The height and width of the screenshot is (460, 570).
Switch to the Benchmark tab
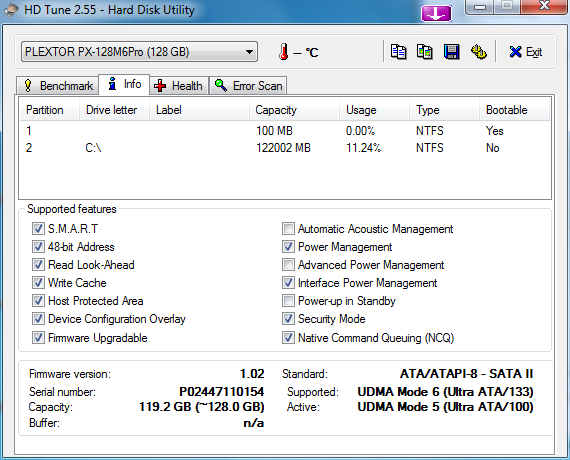58,86
